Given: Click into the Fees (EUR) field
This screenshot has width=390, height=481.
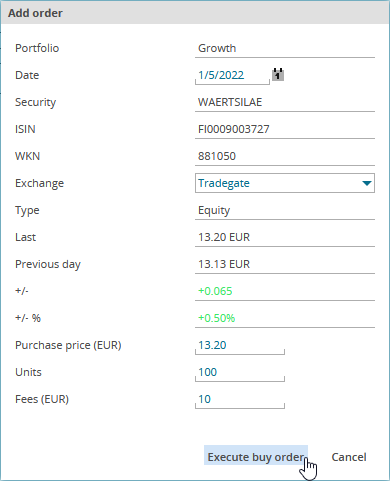Looking at the screenshot, I should pos(240,399).
